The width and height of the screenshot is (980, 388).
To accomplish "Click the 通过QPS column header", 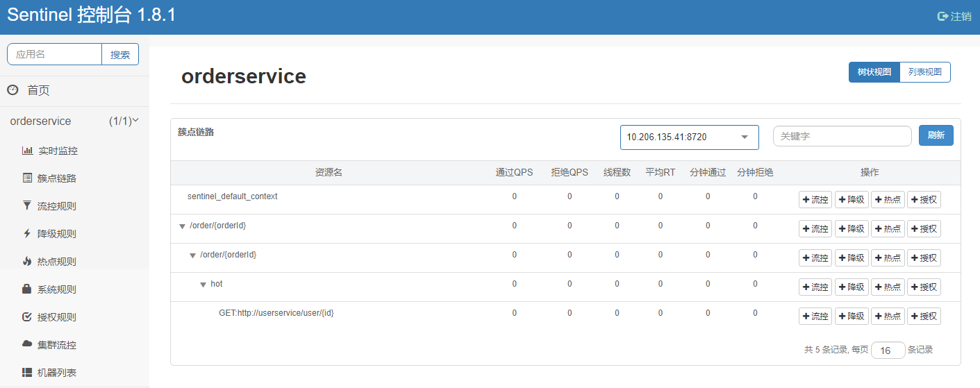I will pos(515,173).
